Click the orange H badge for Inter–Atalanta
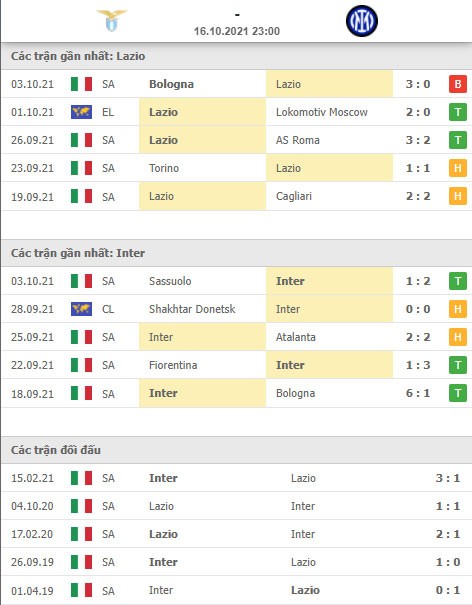 [x=458, y=337]
